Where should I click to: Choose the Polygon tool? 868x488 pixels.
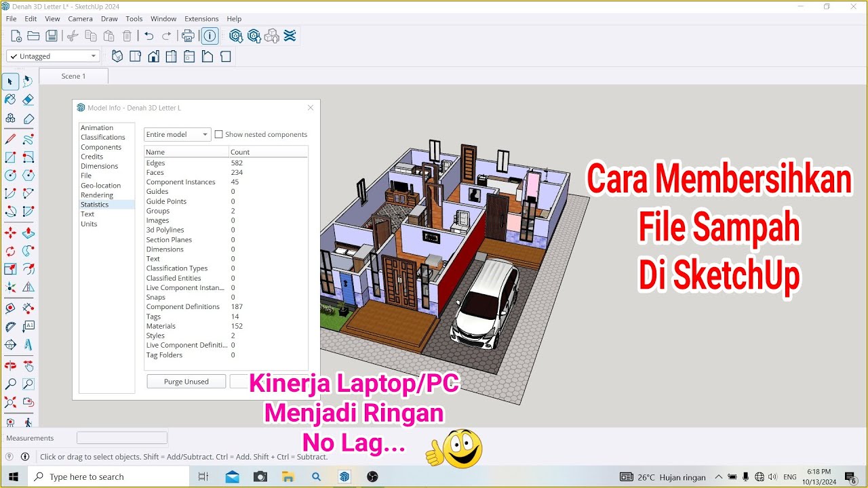[28, 176]
